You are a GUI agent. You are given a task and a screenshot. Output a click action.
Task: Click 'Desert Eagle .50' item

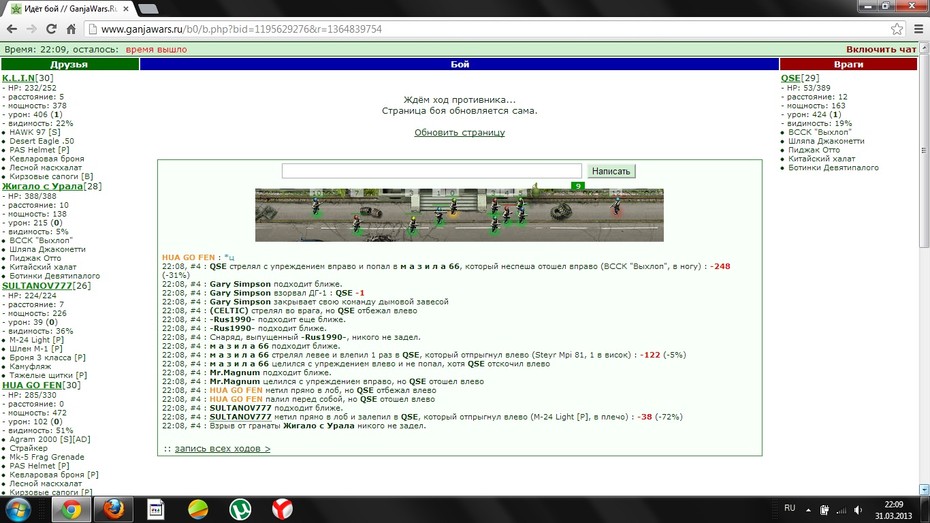[42, 141]
